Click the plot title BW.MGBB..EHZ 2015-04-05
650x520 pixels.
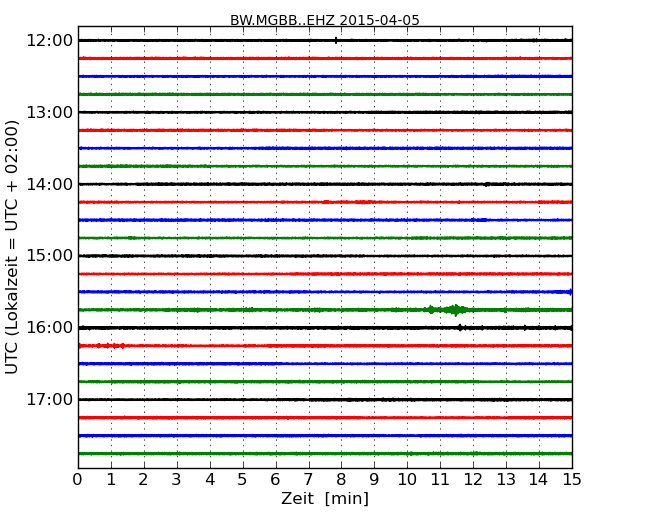coord(325,20)
